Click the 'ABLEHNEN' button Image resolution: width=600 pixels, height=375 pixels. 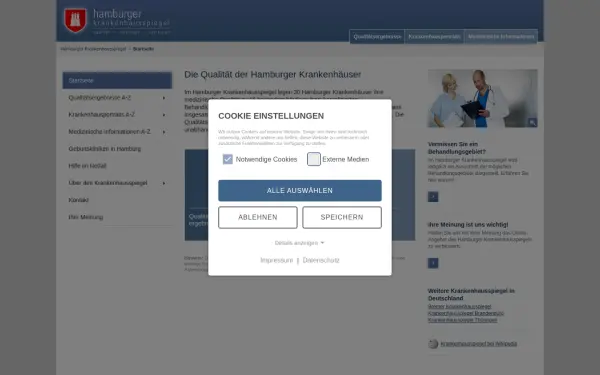tap(258, 217)
